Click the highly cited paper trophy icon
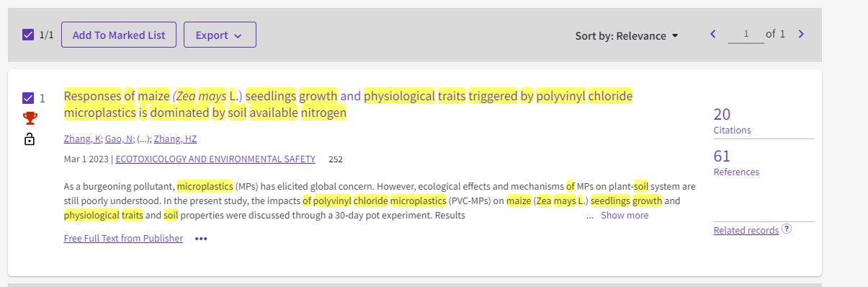Screen dimensions: 868x287 30,118
